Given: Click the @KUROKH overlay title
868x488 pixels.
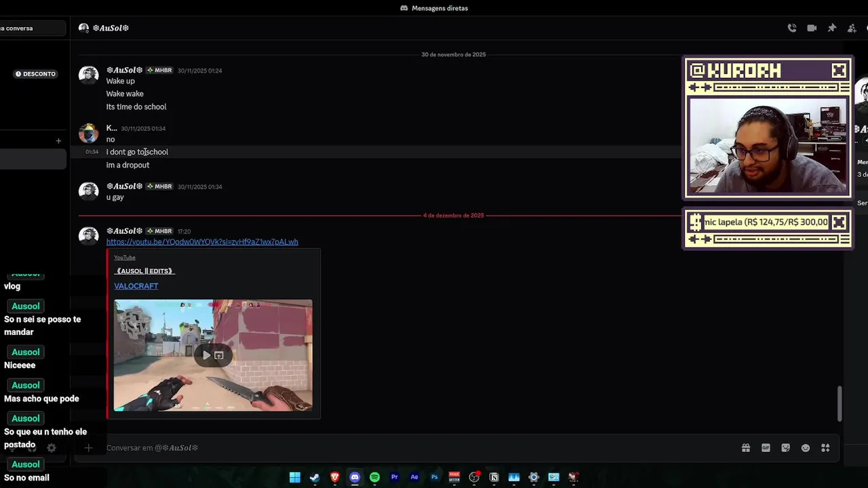Looking at the screenshot, I should click(734, 70).
